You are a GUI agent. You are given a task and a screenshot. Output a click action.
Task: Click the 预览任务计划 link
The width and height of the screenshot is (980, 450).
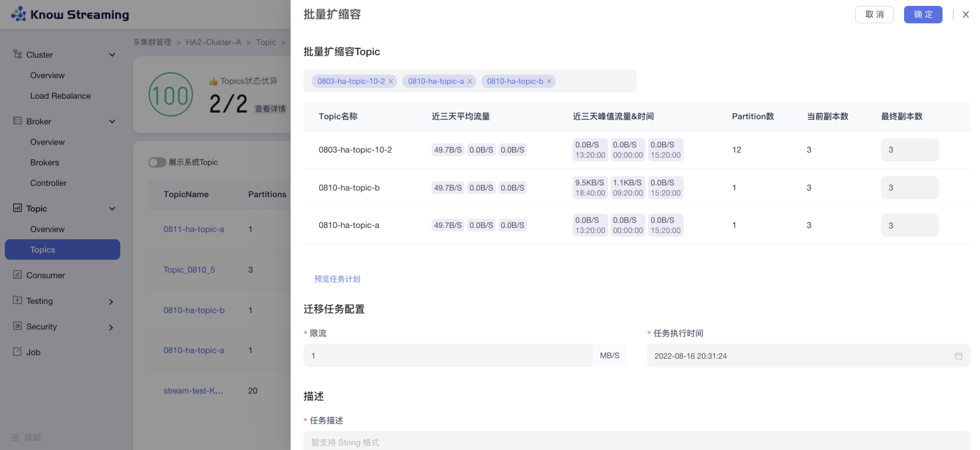coord(337,279)
